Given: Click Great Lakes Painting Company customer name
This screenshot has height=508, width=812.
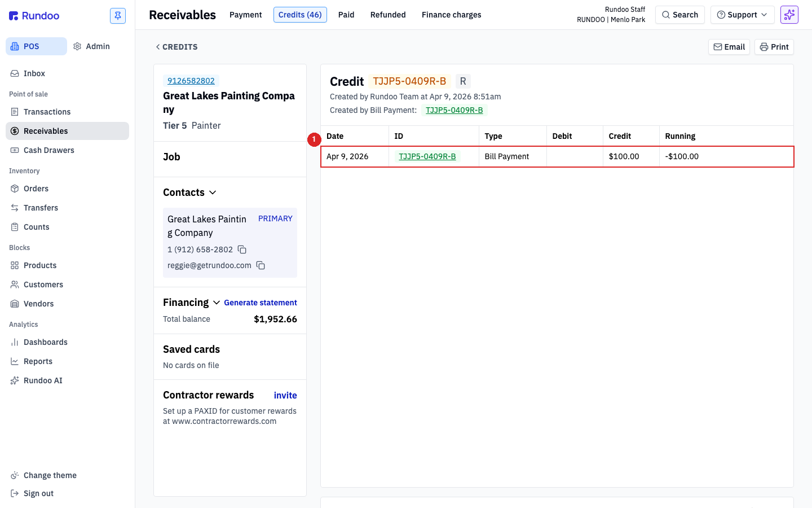Looking at the screenshot, I should 229,103.
